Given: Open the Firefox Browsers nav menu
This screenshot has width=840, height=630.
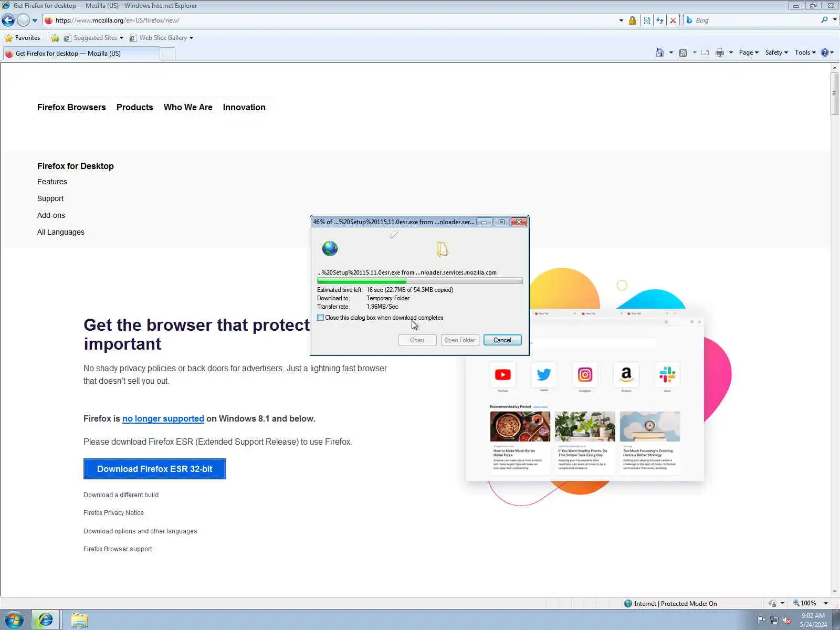Looking at the screenshot, I should pos(71,107).
